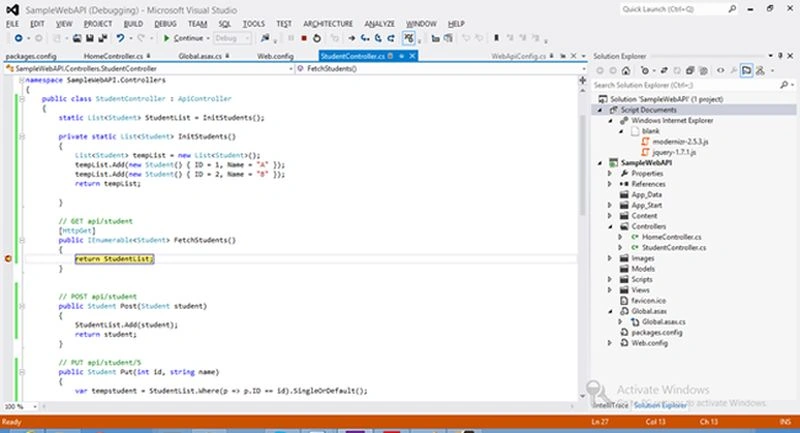Click the Save All toolbar icon
Viewport: 800px width, 433px height.
[103, 38]
